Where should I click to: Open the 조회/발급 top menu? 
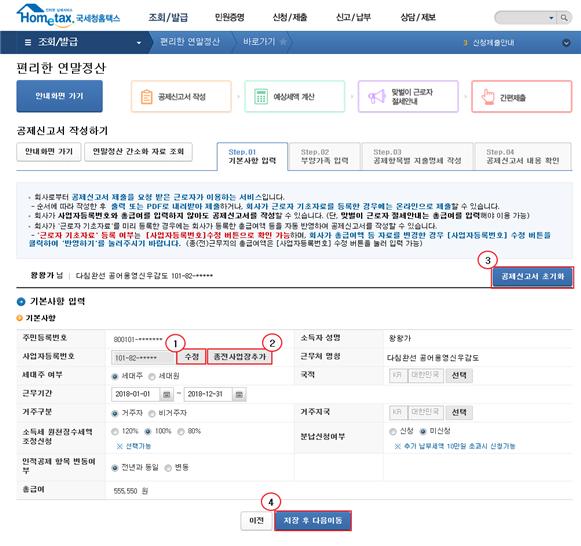tap(168, 17)
